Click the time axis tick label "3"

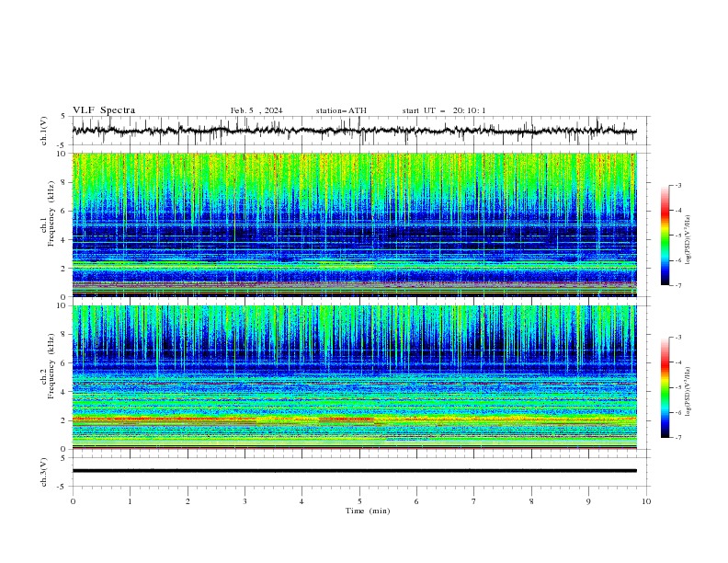click(x=245, y=501)
